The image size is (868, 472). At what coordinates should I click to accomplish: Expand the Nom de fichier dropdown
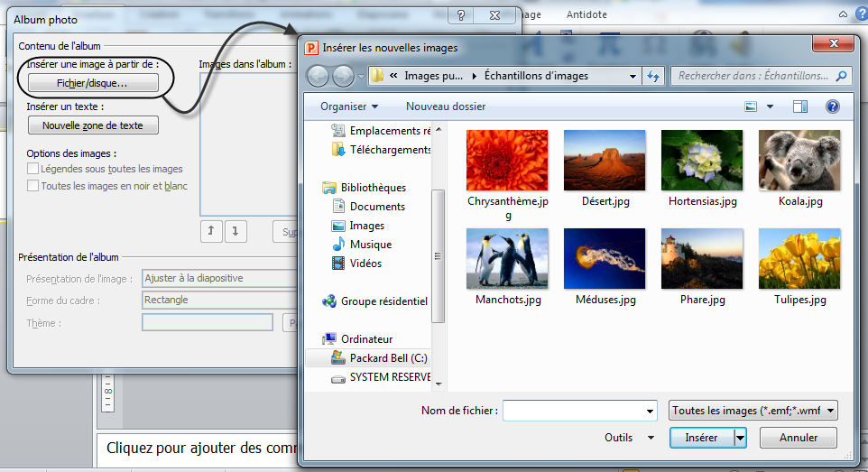tap(650, 411)
